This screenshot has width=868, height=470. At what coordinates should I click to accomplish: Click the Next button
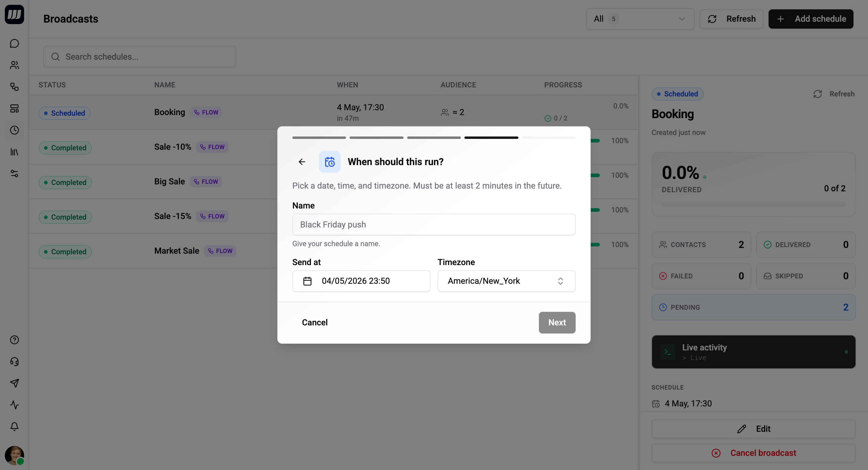click(x=557, y=322)
